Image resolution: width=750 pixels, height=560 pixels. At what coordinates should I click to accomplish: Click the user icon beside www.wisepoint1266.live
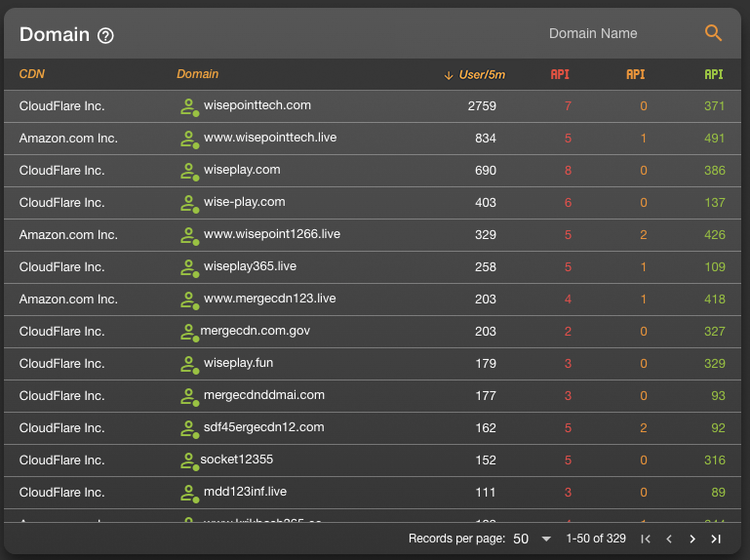[x=189, y=235]
